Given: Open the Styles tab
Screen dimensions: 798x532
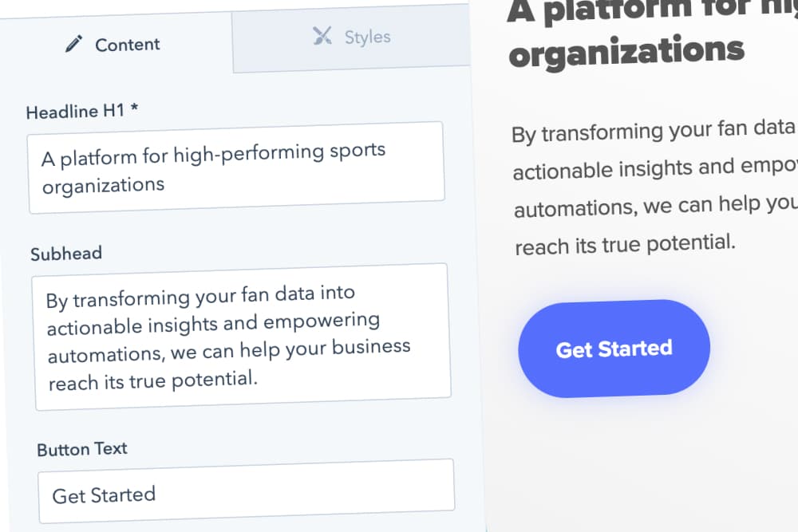Looking at the screenshot, I should click(351, 38).
